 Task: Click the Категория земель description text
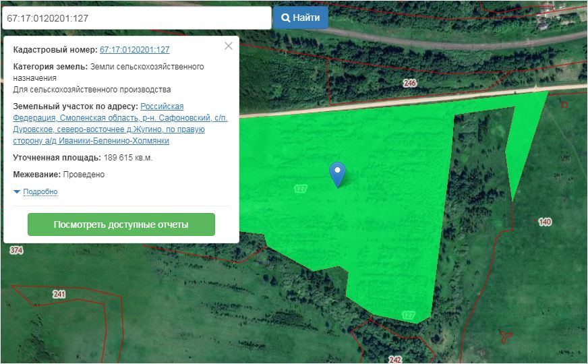point(109,78)
